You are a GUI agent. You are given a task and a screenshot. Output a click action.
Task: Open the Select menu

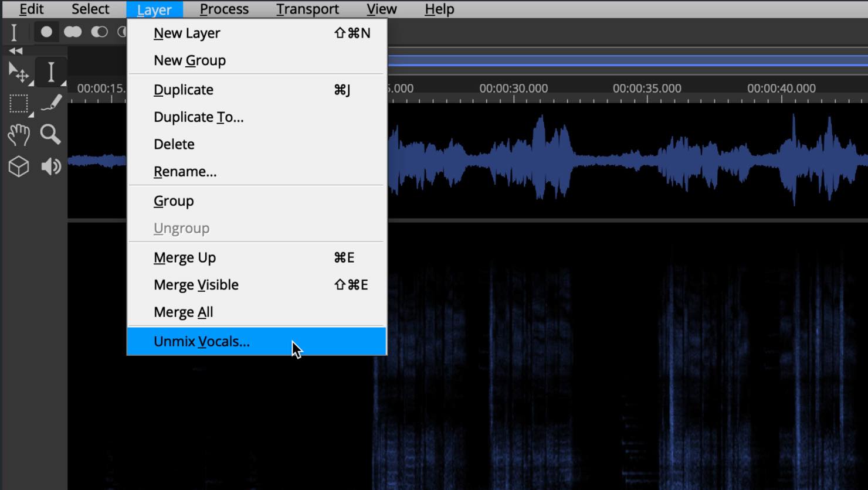(x=90, y=9)
